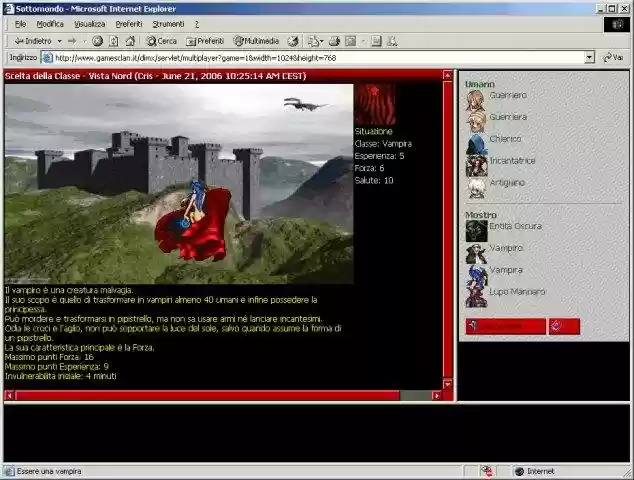Screen dimensions: 634x480
Task: Click the red horizontal scrollbar left arrow
Action: tap(9, 395)
